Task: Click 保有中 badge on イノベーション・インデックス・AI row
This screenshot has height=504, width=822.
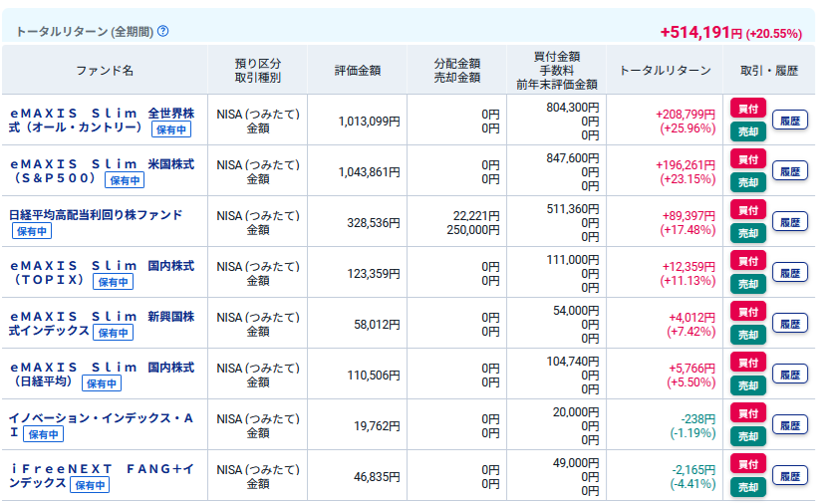Action: point(44,434)
